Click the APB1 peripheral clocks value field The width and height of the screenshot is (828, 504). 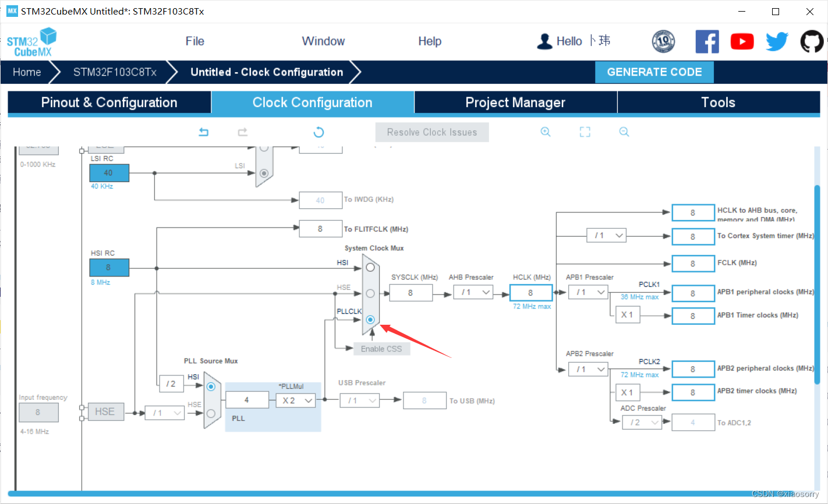coord(693,293)
